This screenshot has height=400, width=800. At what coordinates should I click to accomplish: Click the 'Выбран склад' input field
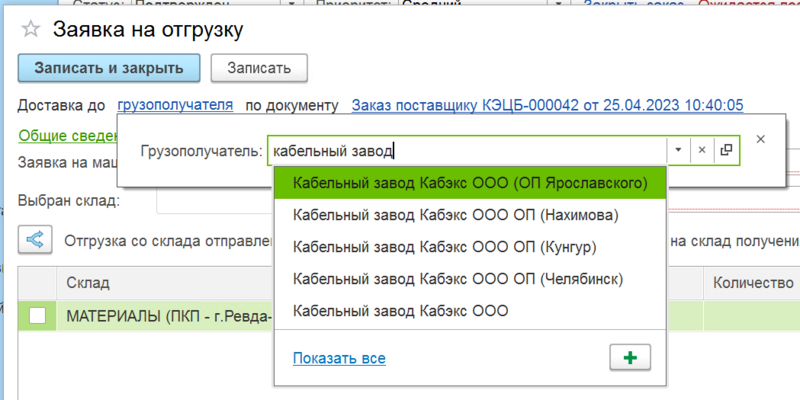214,200
